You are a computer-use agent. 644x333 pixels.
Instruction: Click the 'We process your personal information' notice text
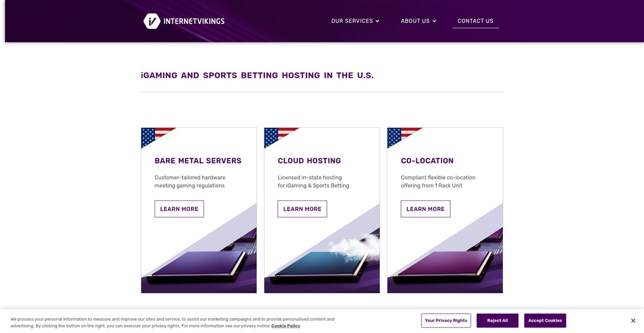click(x=172, y=322)
